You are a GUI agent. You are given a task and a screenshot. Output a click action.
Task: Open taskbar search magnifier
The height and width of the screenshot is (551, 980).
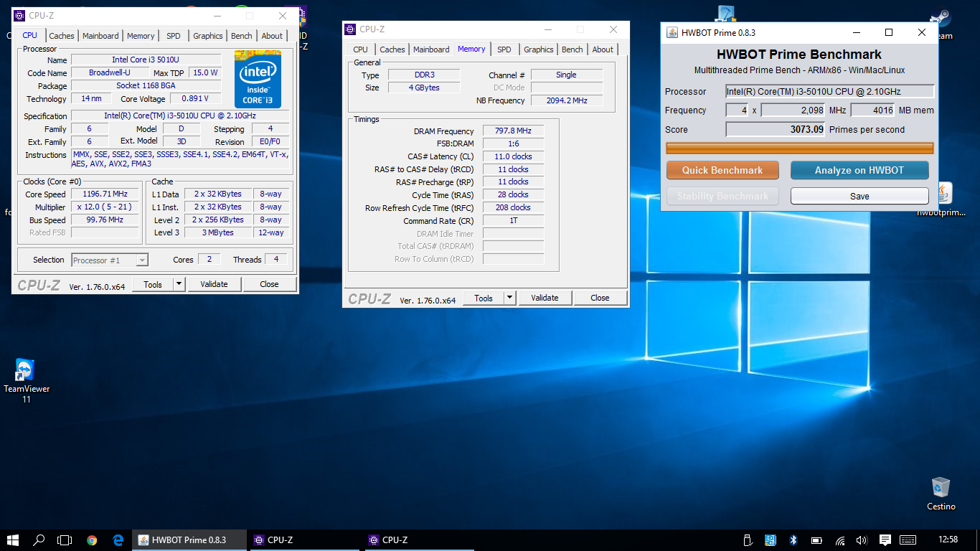coord(39,540)
